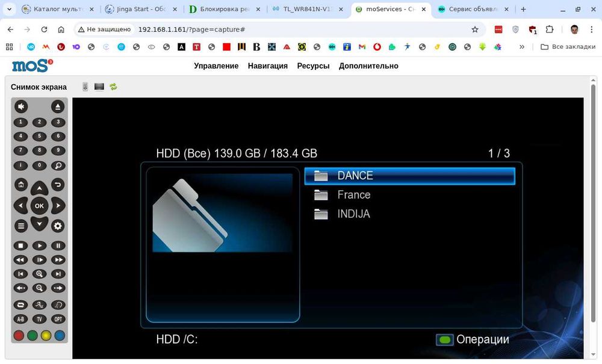Open the Дополнительно menu
602x364 pixels.
(x=368, y=66)
